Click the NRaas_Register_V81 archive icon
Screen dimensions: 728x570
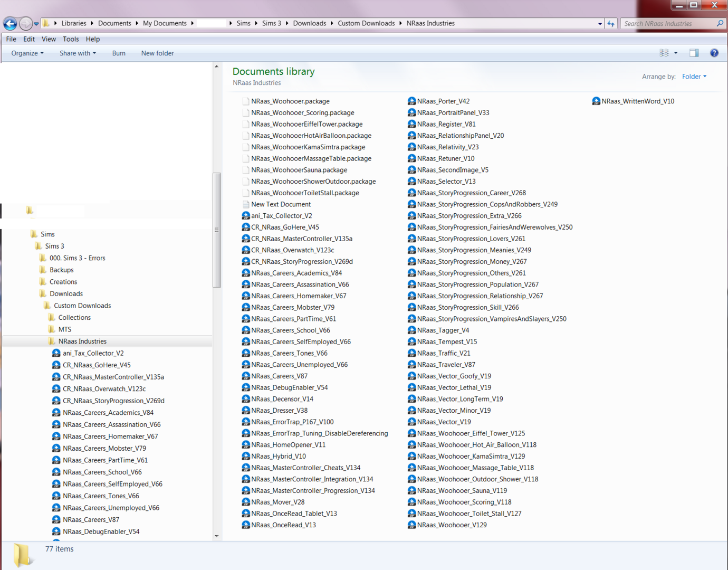pos(411,124)
